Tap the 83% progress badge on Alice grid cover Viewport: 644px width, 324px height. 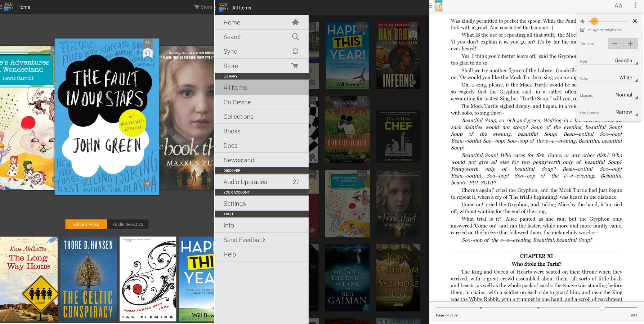[362, 175]
